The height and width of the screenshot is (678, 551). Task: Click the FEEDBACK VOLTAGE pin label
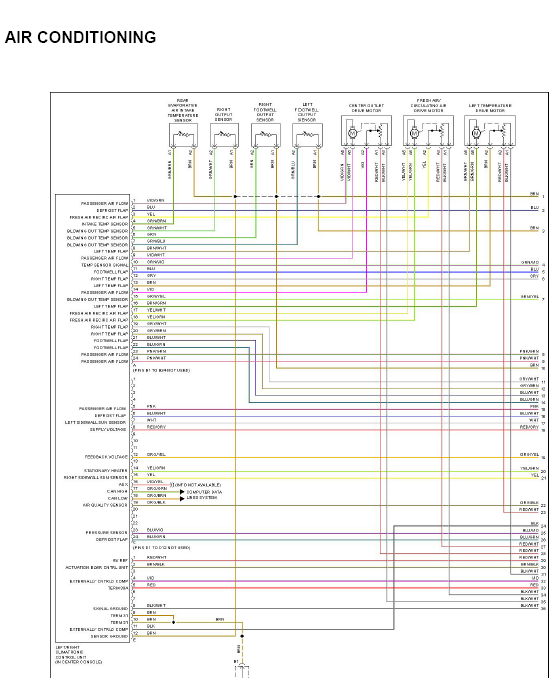click(x=106, y=457)
